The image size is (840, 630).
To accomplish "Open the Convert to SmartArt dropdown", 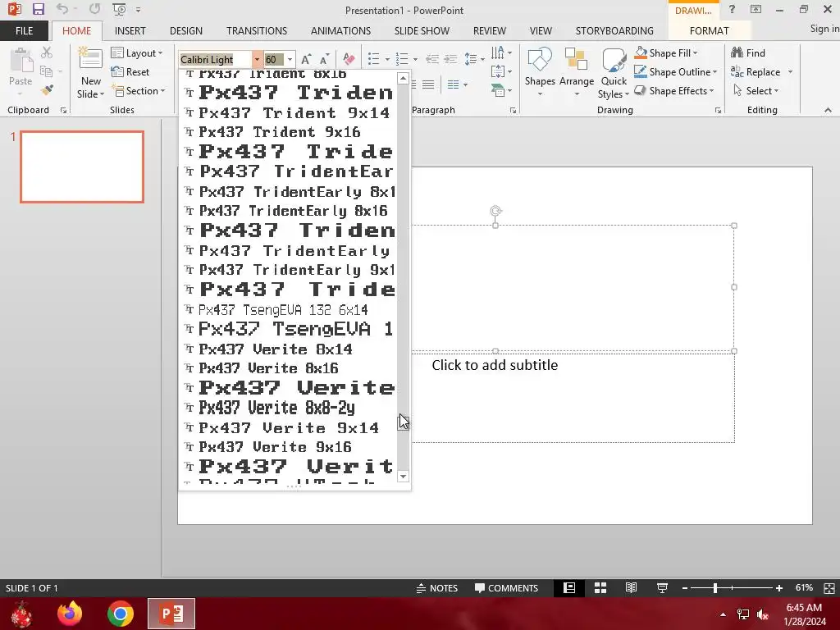I will pyautogui.click(x=501, y=90).
